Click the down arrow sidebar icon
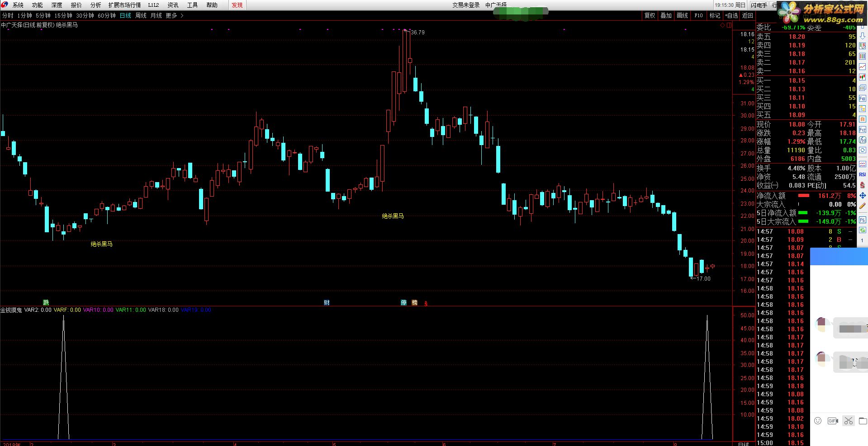 click(x=863, y=36)
